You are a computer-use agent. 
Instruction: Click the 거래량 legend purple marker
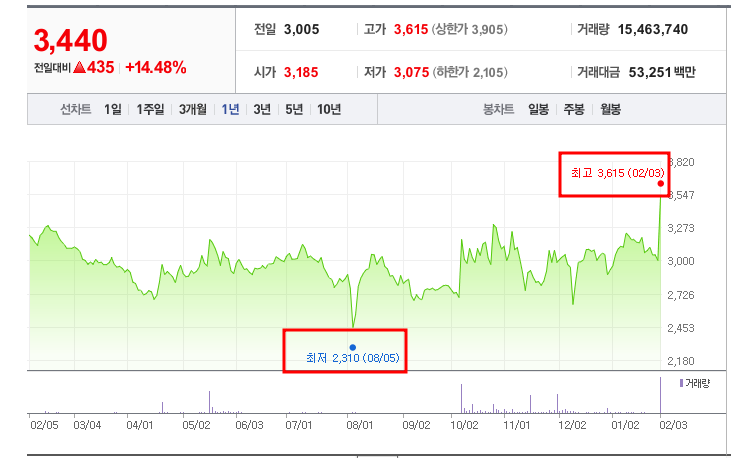click(x=682, y=383)
